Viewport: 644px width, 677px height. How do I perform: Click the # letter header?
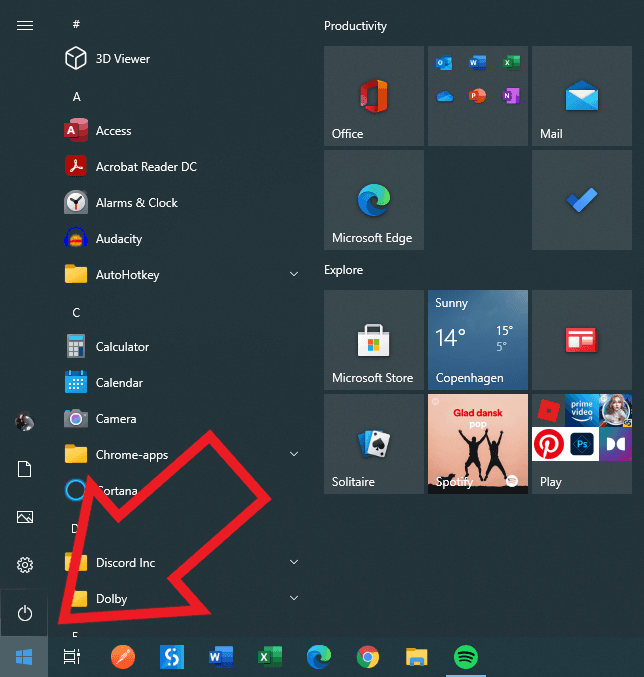tap(76, 24)
